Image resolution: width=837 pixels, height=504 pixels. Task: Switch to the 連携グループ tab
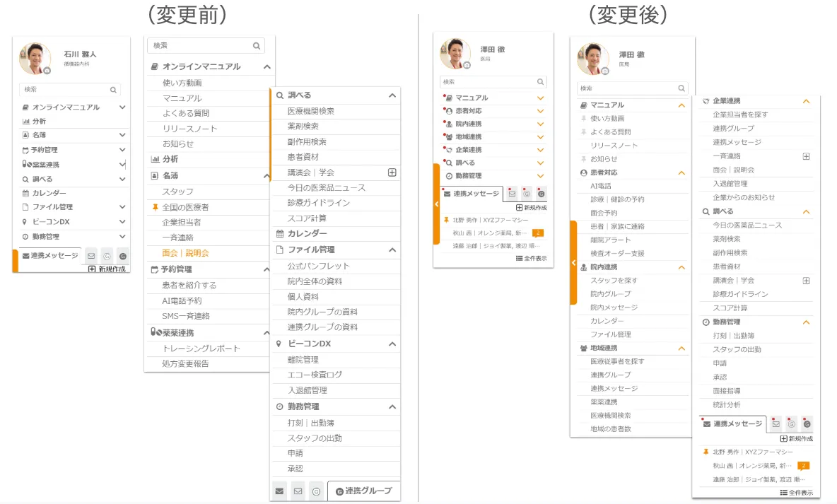pos(364,491)
